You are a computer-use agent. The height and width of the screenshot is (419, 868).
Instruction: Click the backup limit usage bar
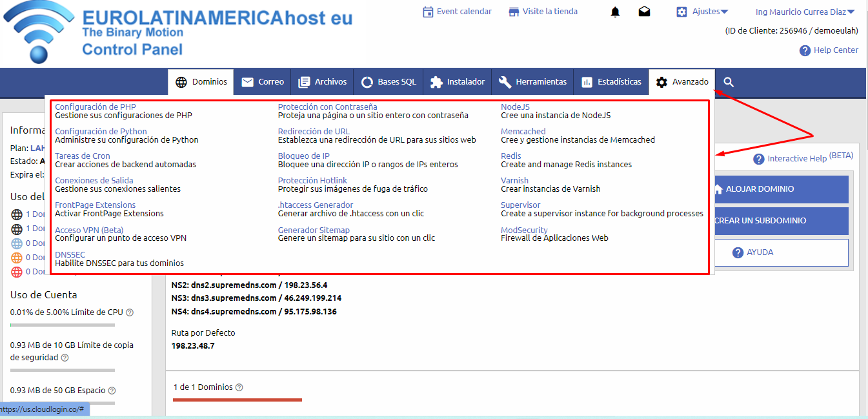[x=63, y=370]
